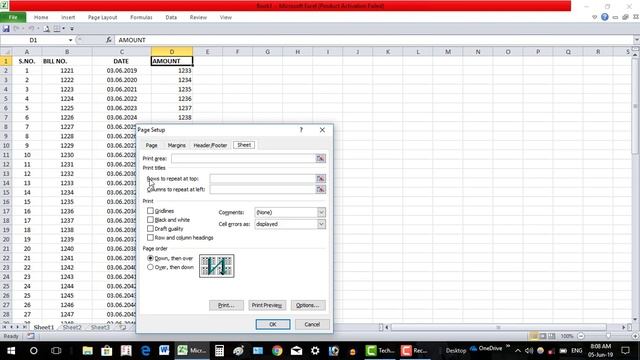The image size is (640, 360).
Task: Open Task View on taskbar
Action: (x=56, y=351)
